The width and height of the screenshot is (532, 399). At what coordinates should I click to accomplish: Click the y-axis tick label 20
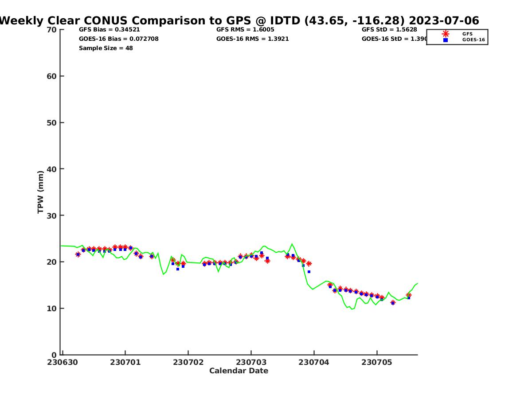pos(51,262)
